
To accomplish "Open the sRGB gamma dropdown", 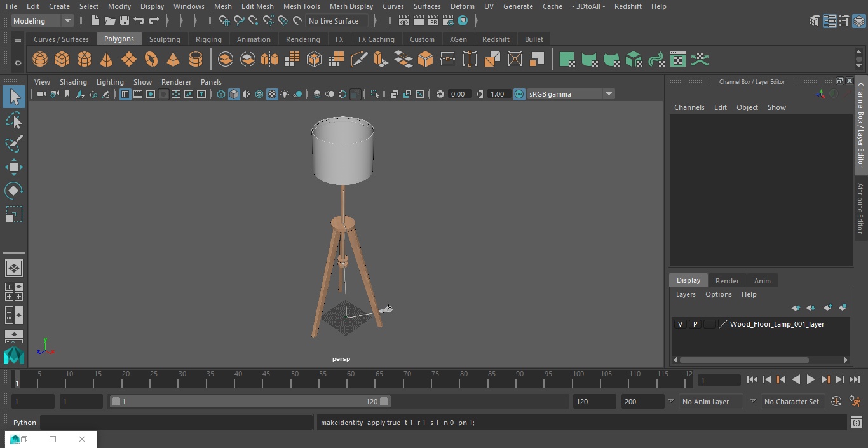I will click(571, 94).
